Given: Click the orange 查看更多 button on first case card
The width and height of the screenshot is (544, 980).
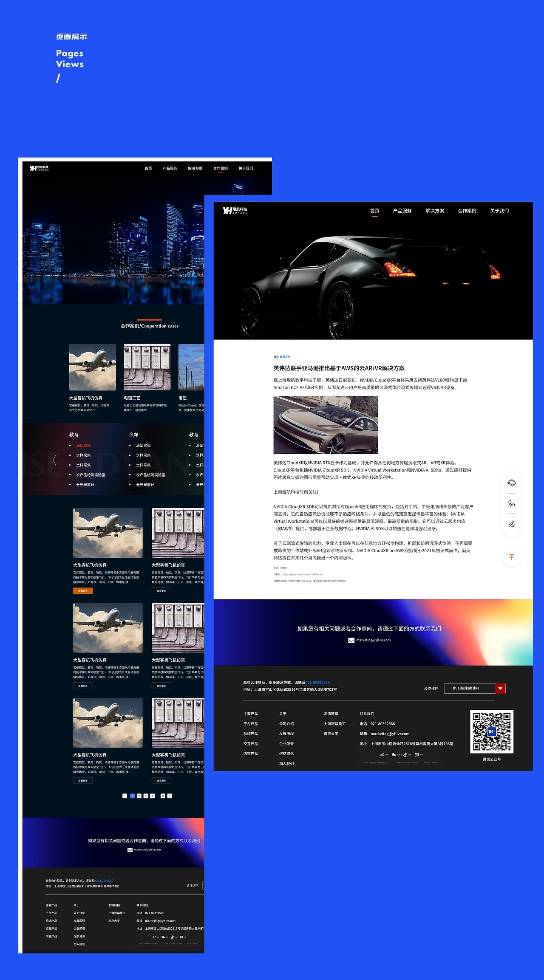Looking at the screenshot, I should pyautogui.click(x=83, y=590).
